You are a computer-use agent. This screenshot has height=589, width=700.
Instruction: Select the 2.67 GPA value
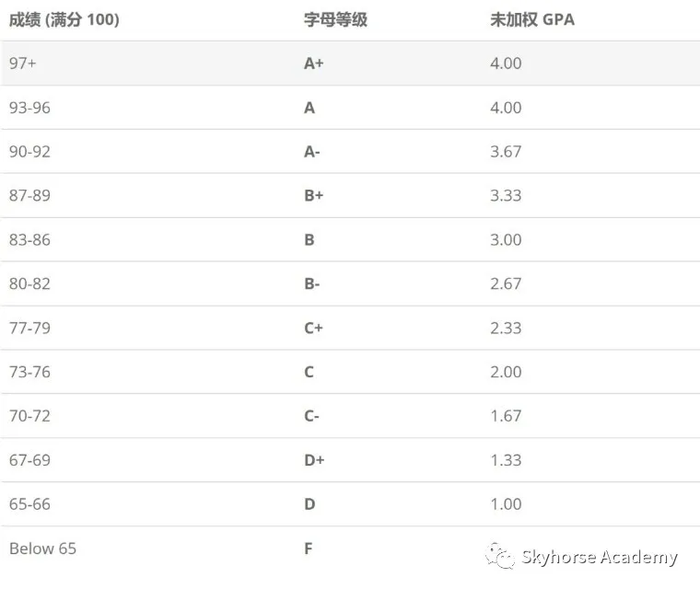pos(506,283)
